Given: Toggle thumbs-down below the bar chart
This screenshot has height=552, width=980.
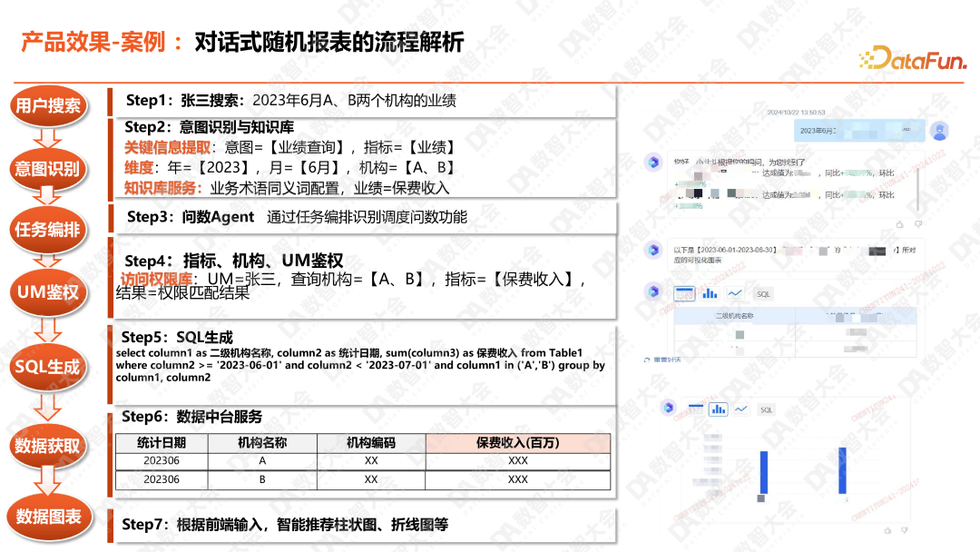Looking at the screenshot, I should click(903, 531).
